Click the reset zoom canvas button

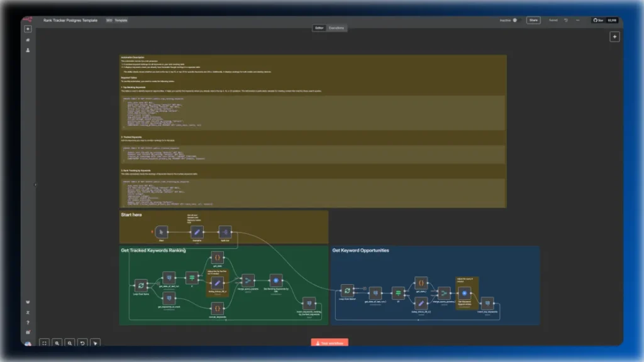82,343
